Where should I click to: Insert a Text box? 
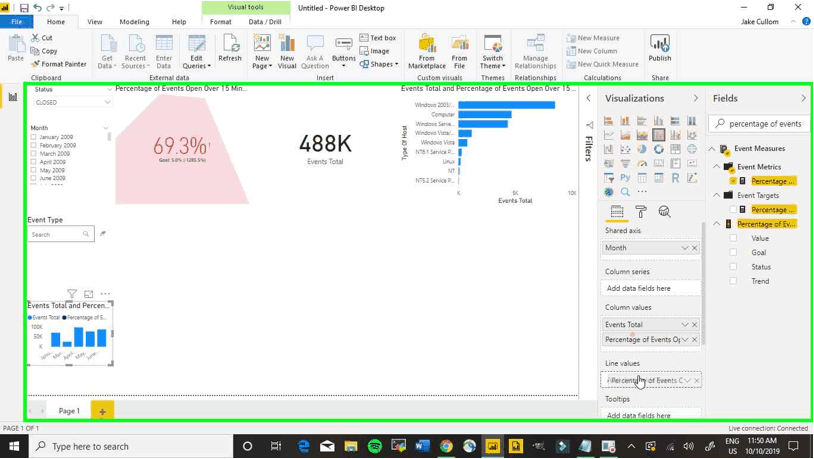point(377,38)
